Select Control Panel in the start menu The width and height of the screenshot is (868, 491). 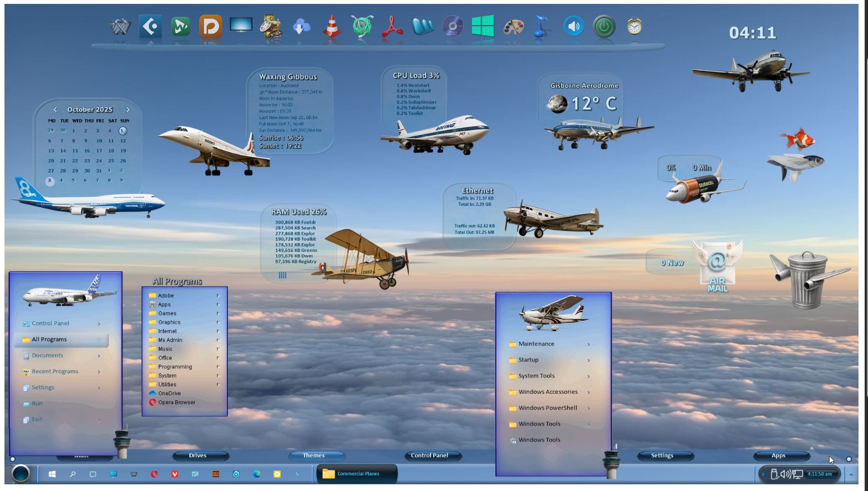(50, 323)
